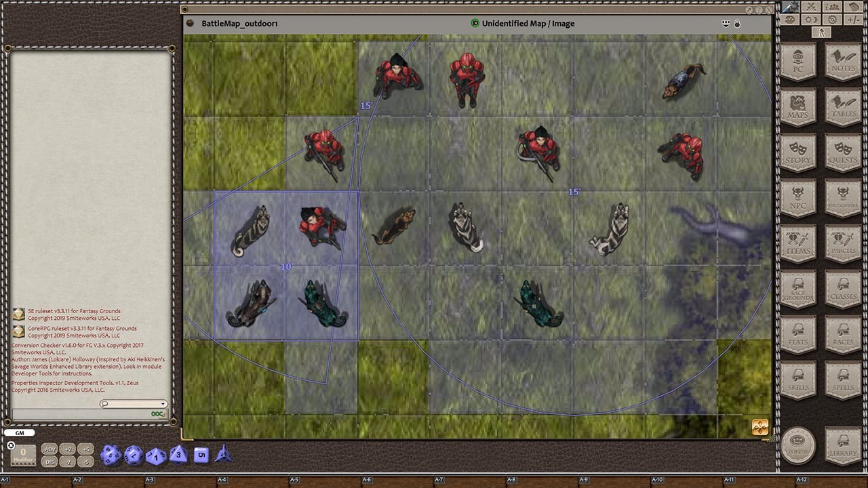Open the Tokens bag in the top toolbar
868x488 pixels.
pos(855,7)
